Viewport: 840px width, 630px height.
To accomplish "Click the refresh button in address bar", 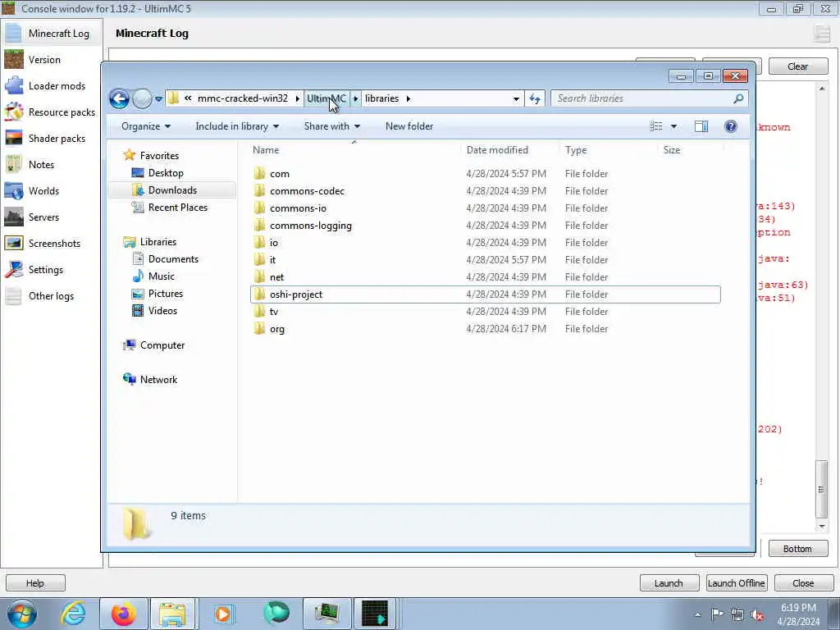I will [x=535, y=98].
